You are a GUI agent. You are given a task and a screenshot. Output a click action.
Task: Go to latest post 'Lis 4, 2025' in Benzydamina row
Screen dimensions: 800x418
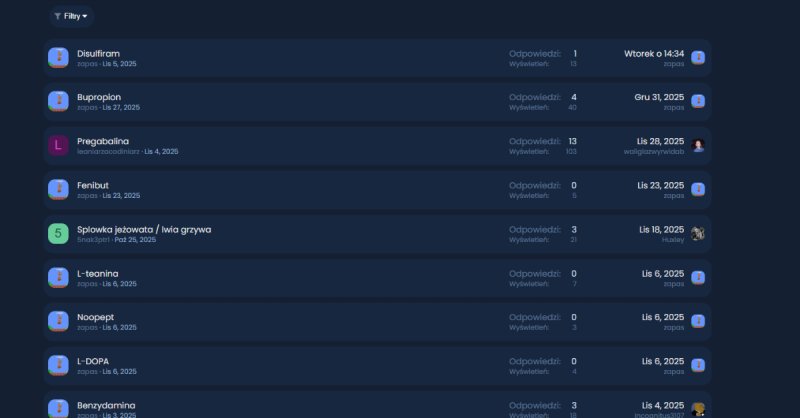[663, 406]
